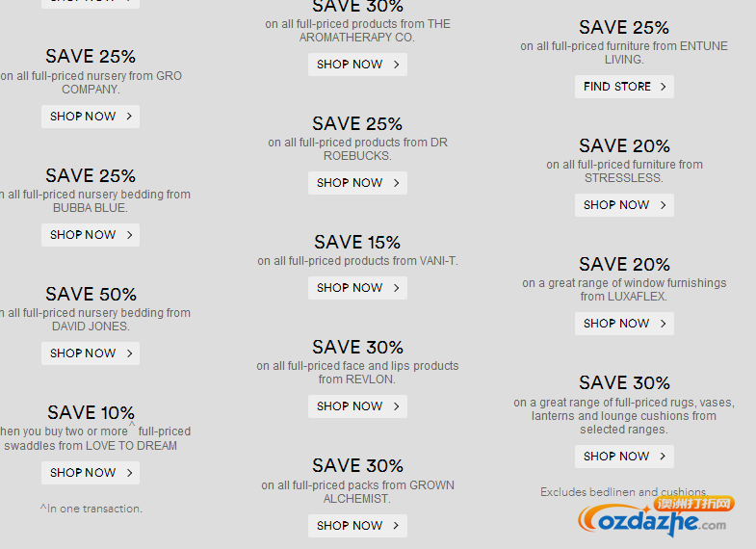Click Shop Now for The Aromatherapy Co.
This screenshot has height=549, width=756.
pyautogui.click(x=357, y=65)
